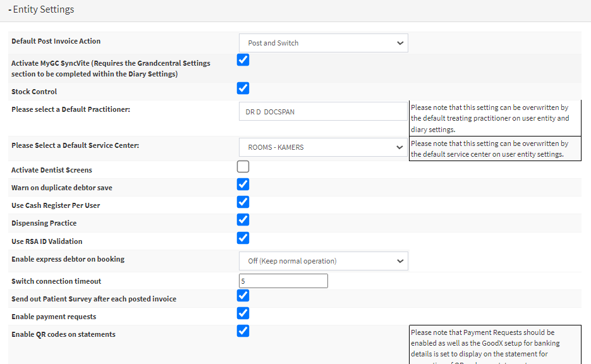Disable the Activate MyGC SyncVite checkbox
This screenshot has height=364, width=591.
(x=243, y=60)
